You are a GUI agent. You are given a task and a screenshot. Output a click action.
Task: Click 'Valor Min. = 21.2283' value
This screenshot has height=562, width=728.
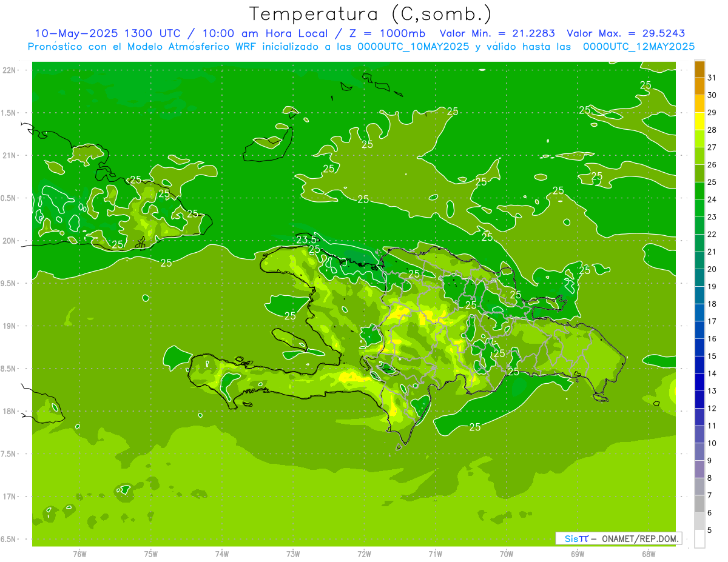pyautogui.click(x=497, y=33)
